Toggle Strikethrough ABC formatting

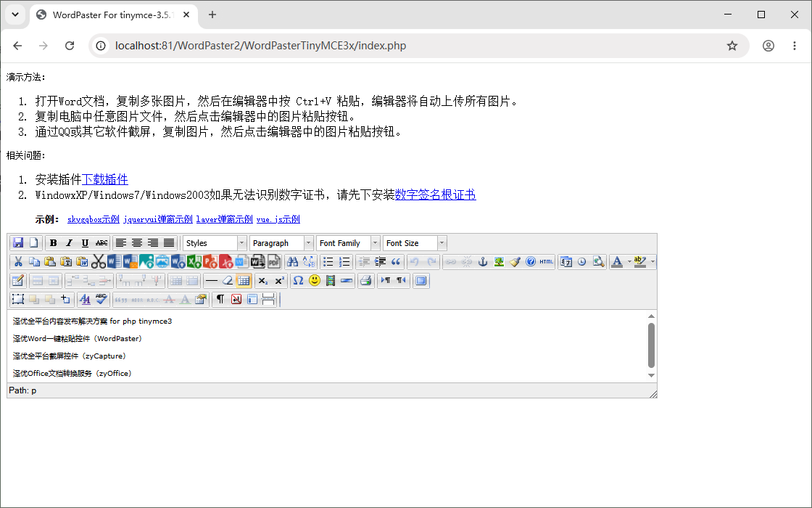(x=101, y=242)
